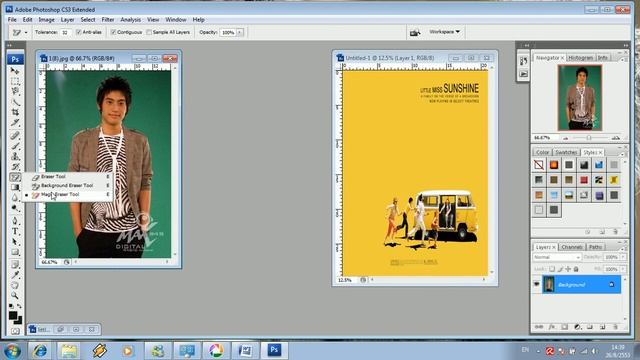Toggle Lock transparent pixels
Image resolution: width=640 pixels, height=360 pixels.
tap(552, 269)
